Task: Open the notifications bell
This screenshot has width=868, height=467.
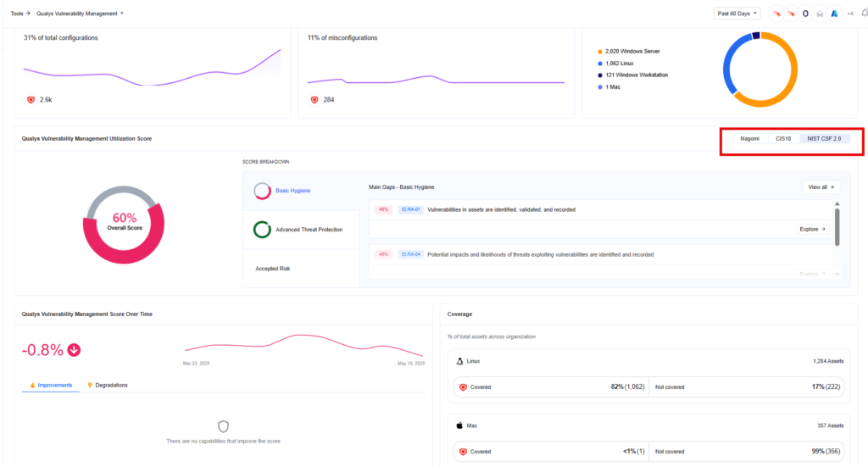Action: click(x=864, y=14)
